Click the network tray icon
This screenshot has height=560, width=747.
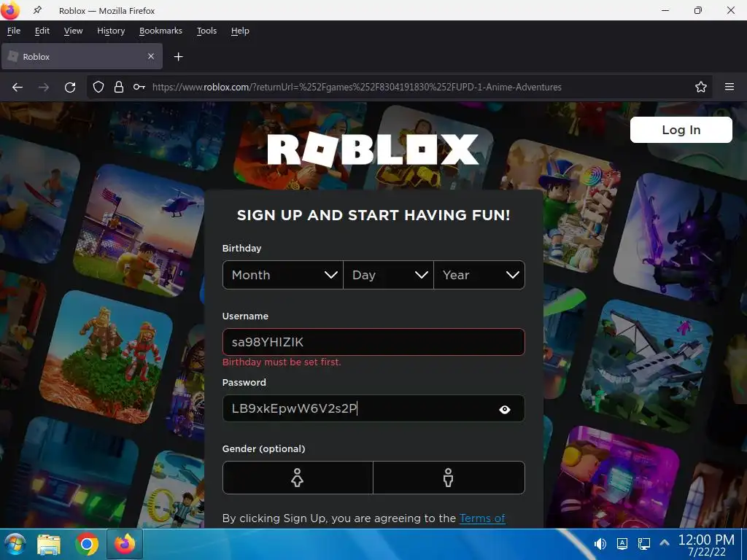(x=643, y=544)
